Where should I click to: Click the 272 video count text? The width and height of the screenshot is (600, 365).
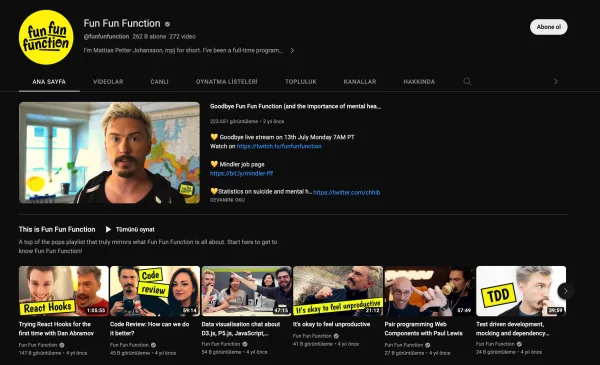183,37
